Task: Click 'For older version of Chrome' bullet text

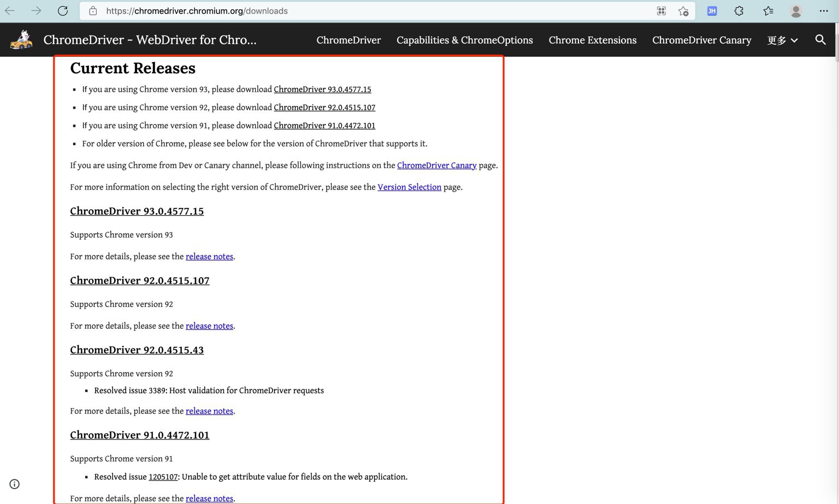Action: click(255, 144)
